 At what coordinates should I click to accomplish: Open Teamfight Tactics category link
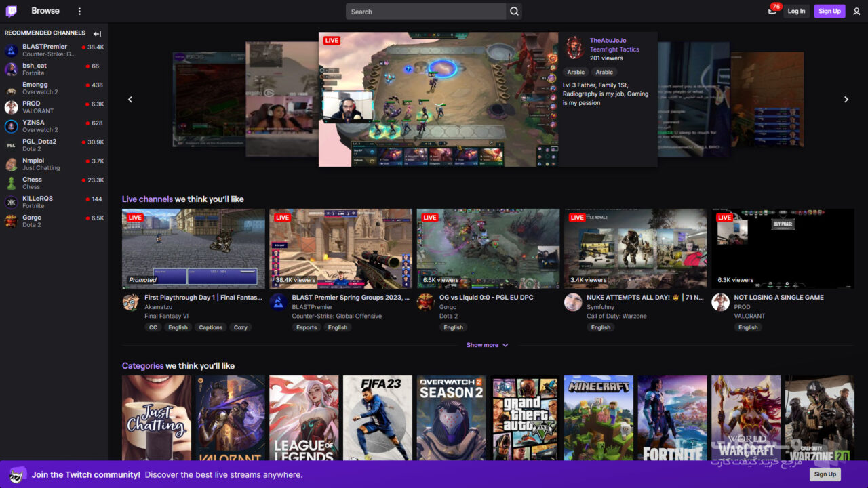tap(614, 49)
